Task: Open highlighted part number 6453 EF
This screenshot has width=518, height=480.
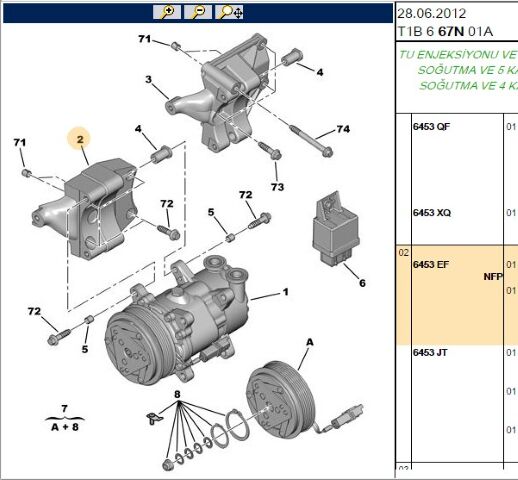Action: tap(431, 265)
